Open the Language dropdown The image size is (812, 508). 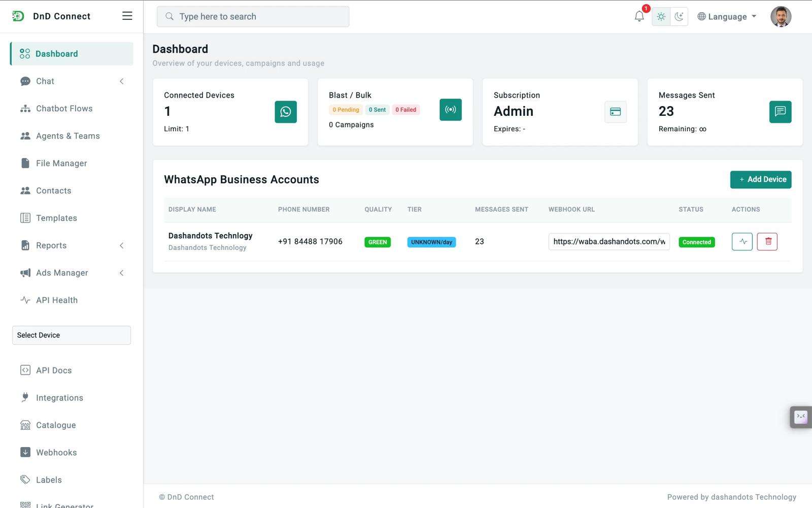(x=727, y=17)
